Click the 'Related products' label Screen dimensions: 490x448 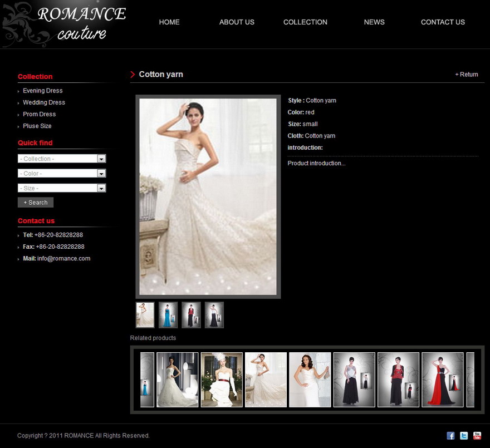153,338
